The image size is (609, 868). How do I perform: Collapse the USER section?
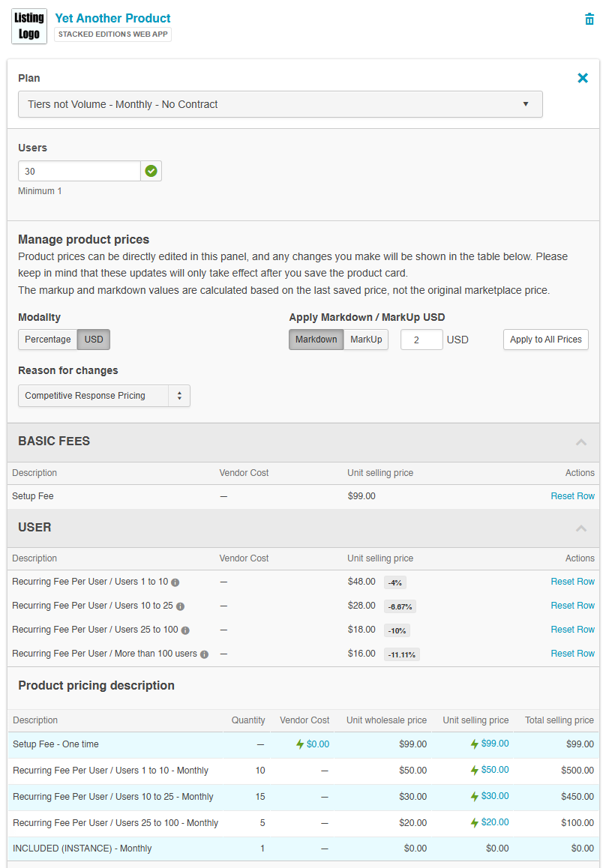coord(581,528)
